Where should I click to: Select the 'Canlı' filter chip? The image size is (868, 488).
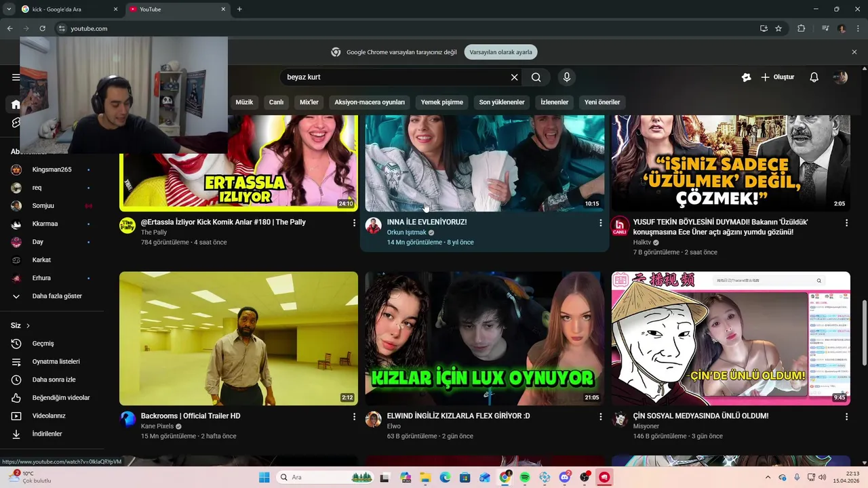[x=276, y=102]
